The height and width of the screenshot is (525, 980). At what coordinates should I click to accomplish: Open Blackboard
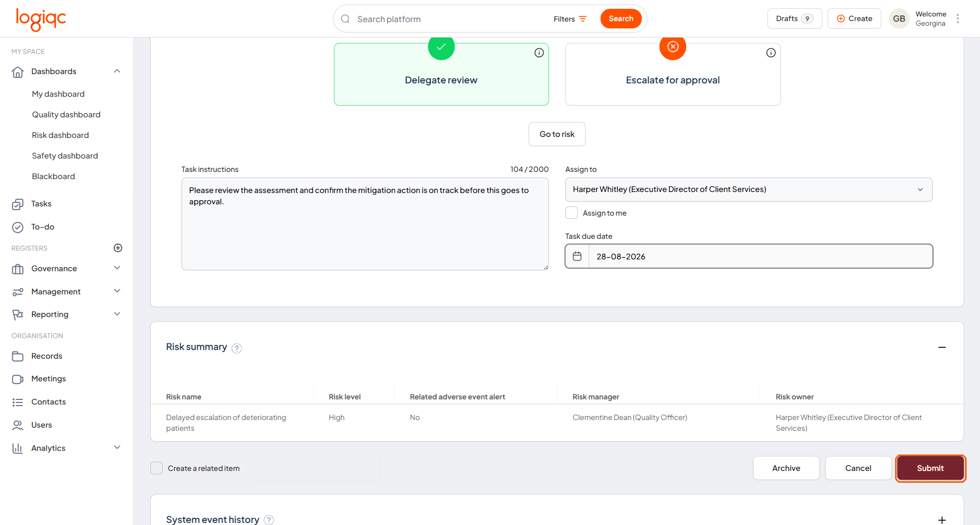[54, 177]
